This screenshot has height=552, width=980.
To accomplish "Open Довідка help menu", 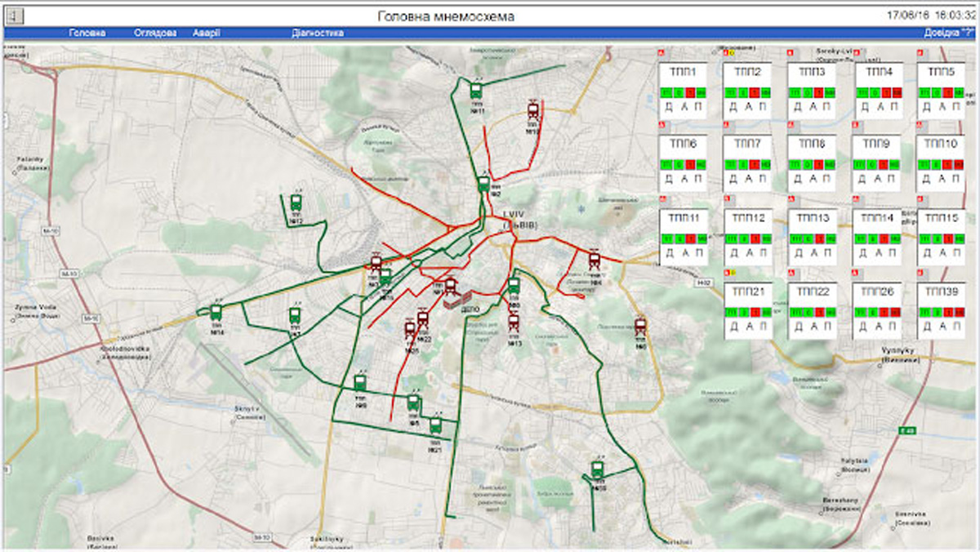I will [x=949, y=33].
